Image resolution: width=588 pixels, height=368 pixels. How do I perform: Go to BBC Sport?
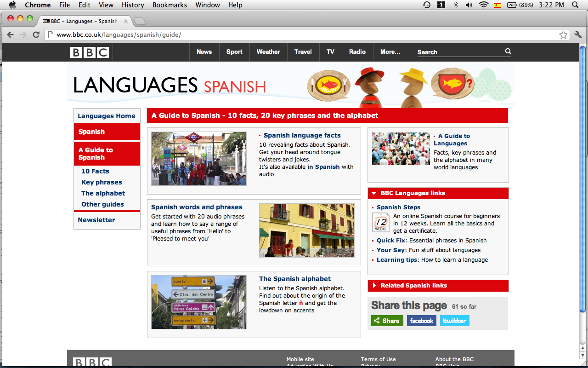[234, 52]
